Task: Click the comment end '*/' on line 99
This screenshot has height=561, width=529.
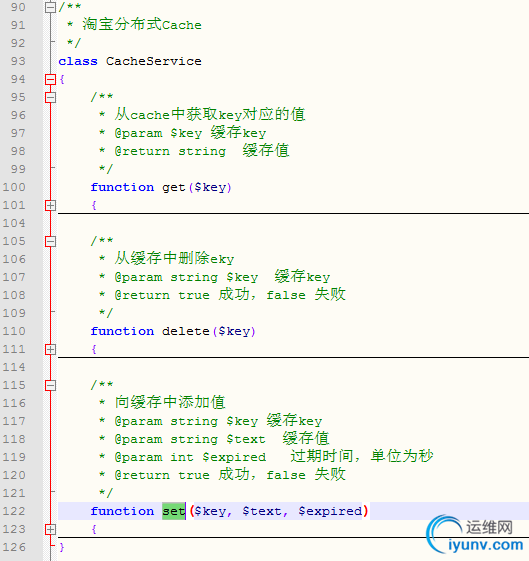Action: (x=106, y=169)
